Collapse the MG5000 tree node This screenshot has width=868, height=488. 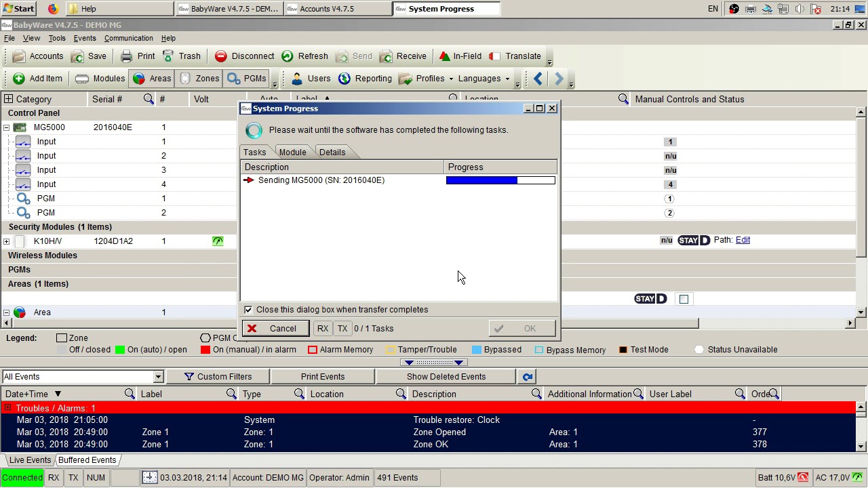[x=6, y=127]
